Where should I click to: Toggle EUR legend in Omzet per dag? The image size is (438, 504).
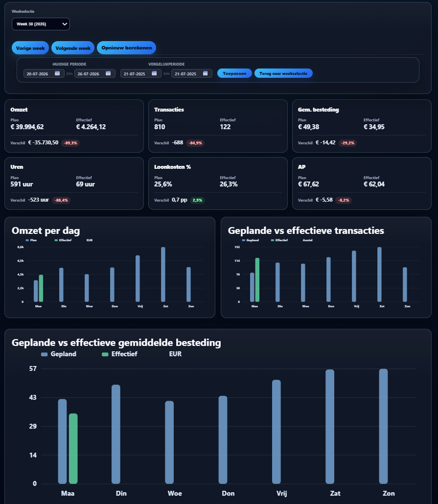90,240
